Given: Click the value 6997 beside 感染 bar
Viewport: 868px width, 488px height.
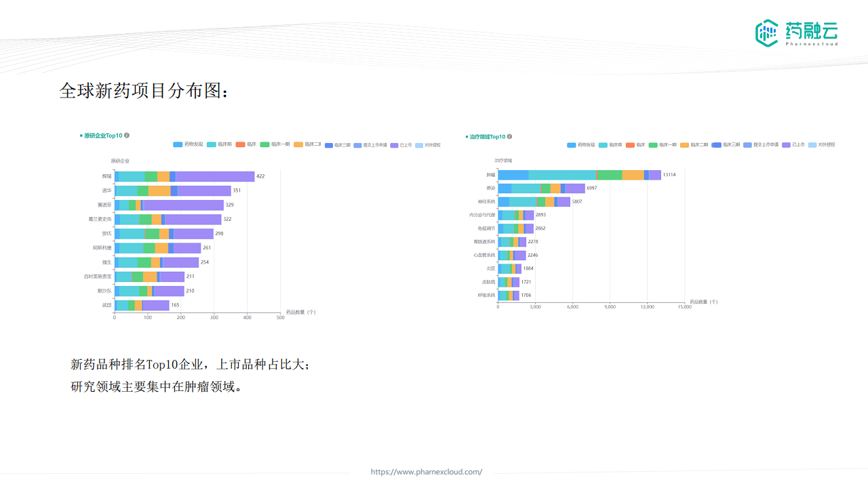Looking at the screenshot, I should point(592,188).
